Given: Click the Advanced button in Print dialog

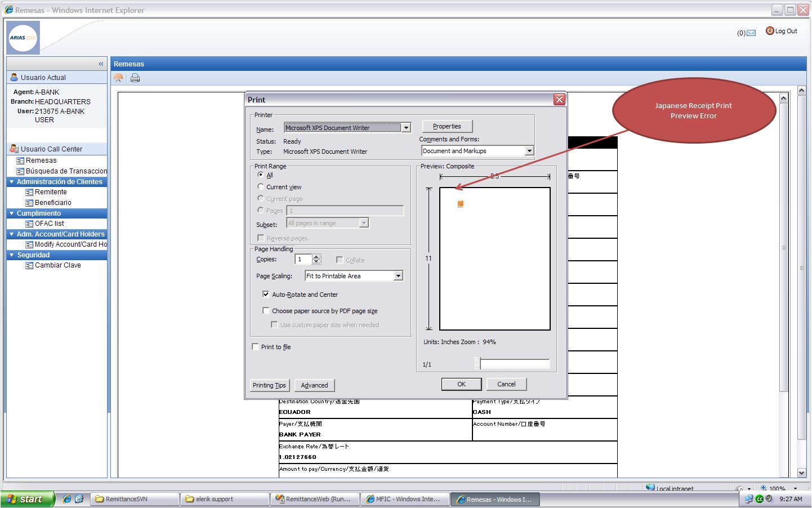Looking at the screenshot, I should coord(314,385).
